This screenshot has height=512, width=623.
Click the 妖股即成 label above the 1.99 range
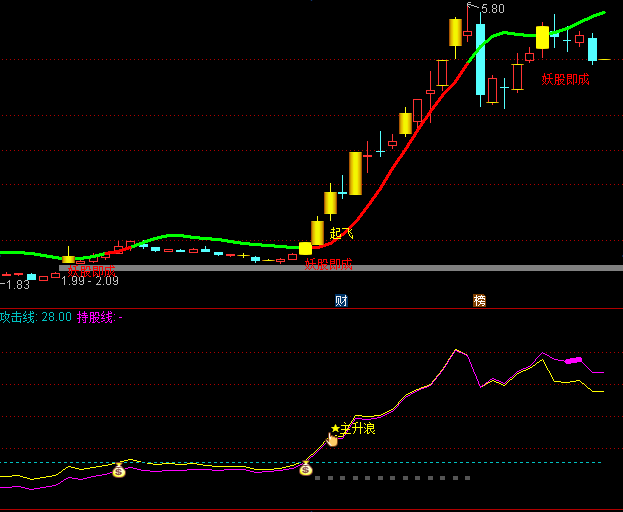click(x=91, y=271)
